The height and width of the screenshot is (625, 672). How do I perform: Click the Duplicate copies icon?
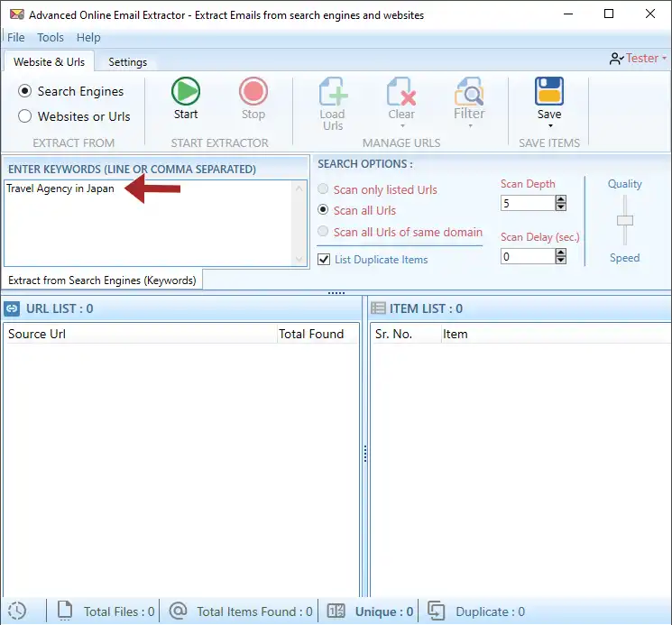point(436,611)
